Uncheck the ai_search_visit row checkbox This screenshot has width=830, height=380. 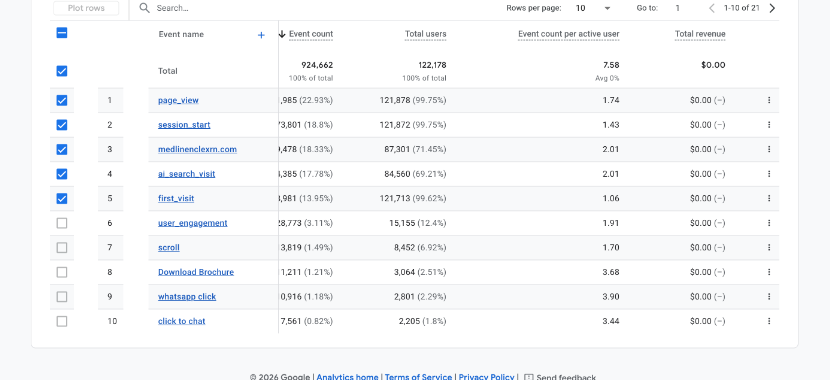(x=62, y=174)
